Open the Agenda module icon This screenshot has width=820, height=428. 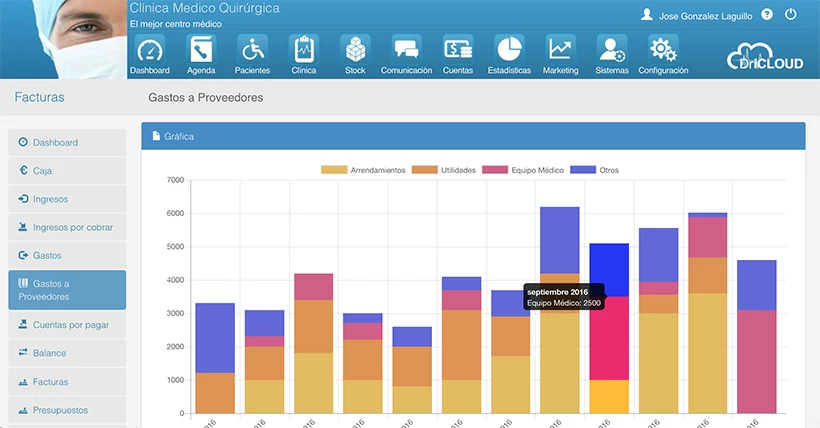[x=201, y=50]
